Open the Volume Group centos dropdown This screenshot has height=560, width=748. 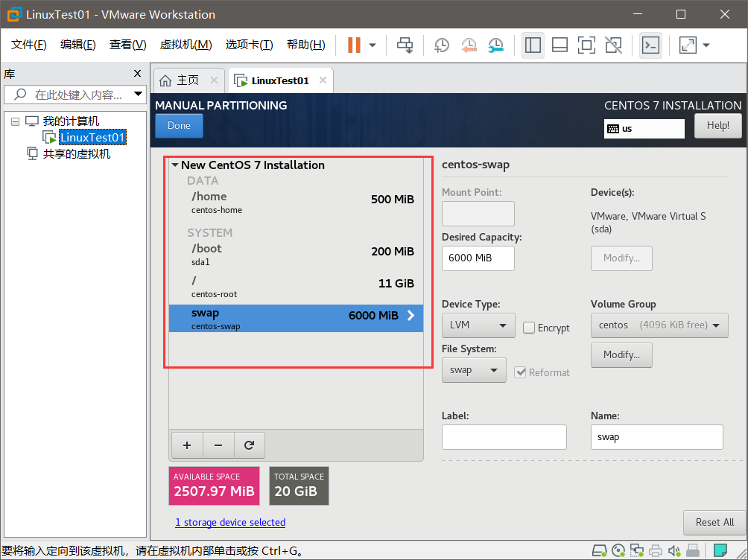click(x=659, y=325)
